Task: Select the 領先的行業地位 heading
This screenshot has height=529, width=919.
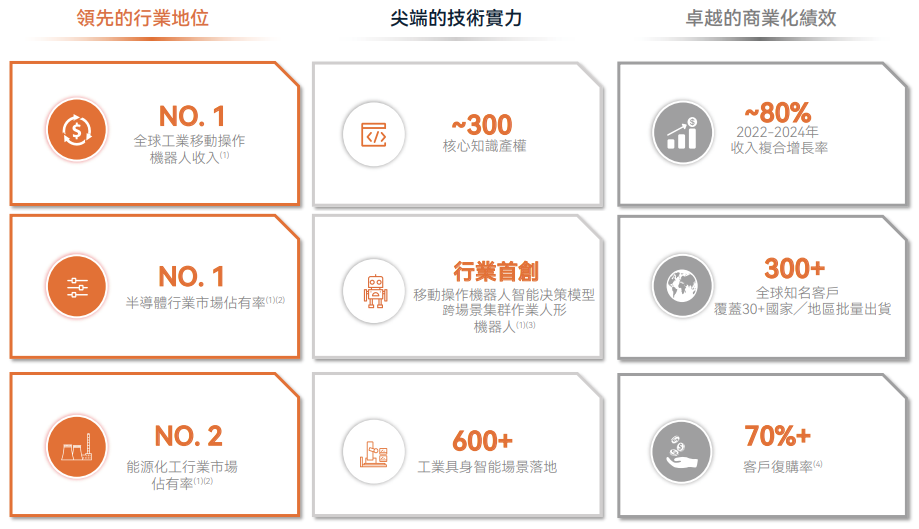Action: point(142,18)
